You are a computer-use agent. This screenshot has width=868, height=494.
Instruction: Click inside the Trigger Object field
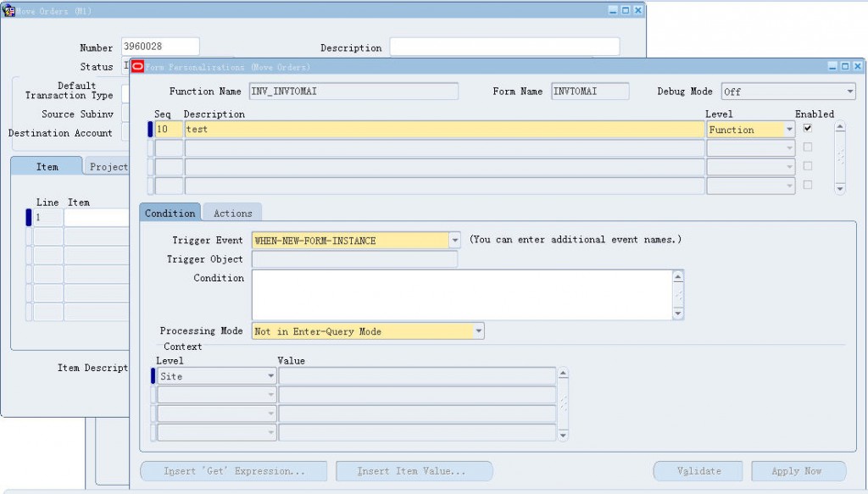click(354, 259)
